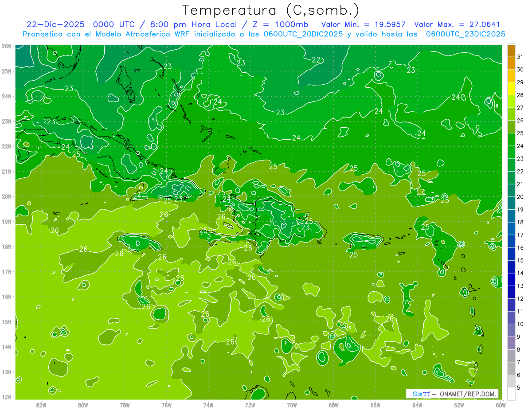The height and width of the screenshot is (411, 532).
Task: Click the '14N' latitude axis label
Action: click(x=6, y=347)
